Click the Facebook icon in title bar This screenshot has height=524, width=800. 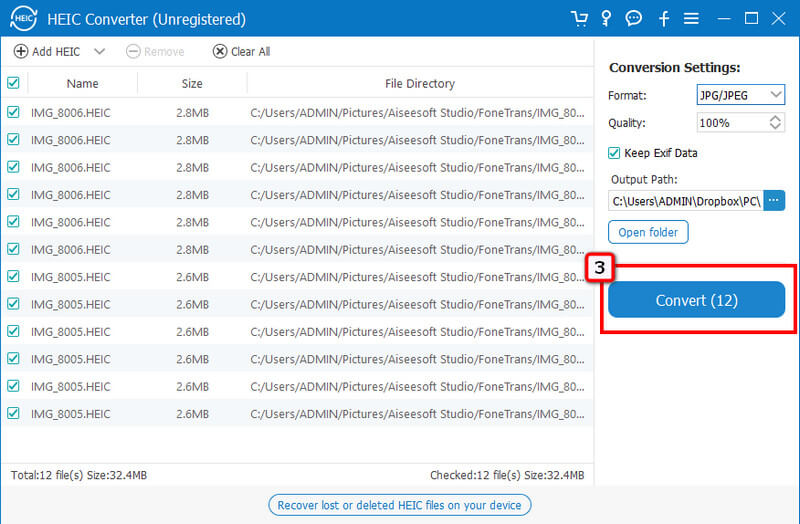click(x=663, y=19)
